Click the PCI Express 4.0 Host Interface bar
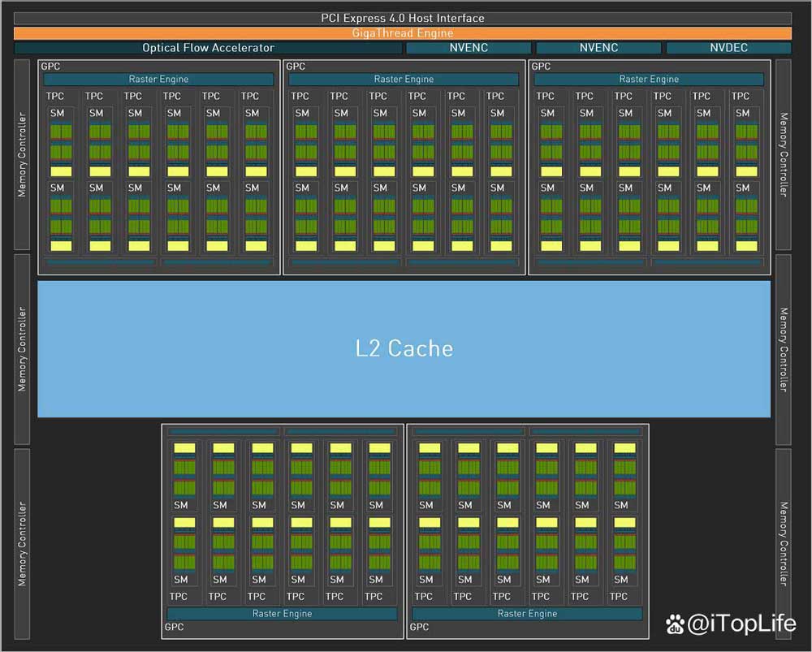This screenshot has height=652, width=812. (403, 18)
